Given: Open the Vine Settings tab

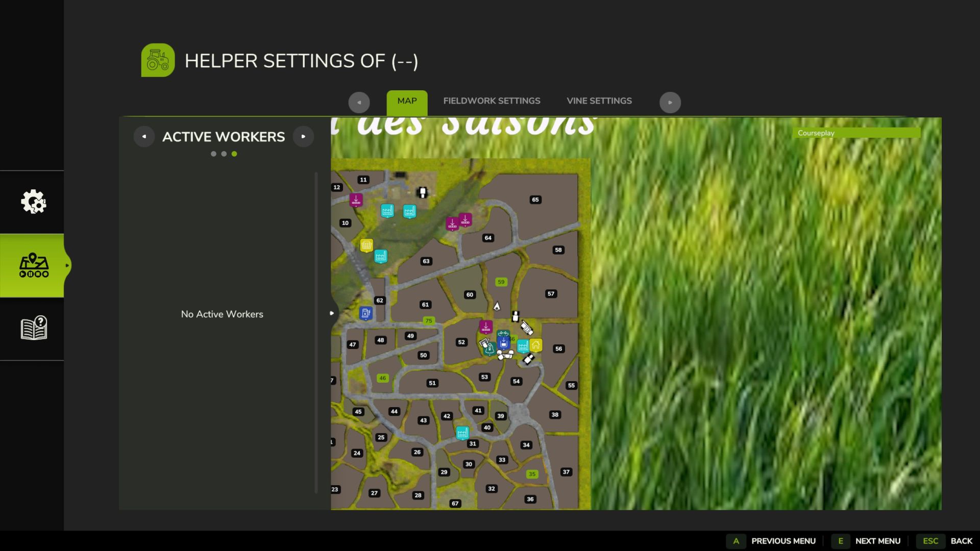Looking at the screenshot, I should point(599,101).
